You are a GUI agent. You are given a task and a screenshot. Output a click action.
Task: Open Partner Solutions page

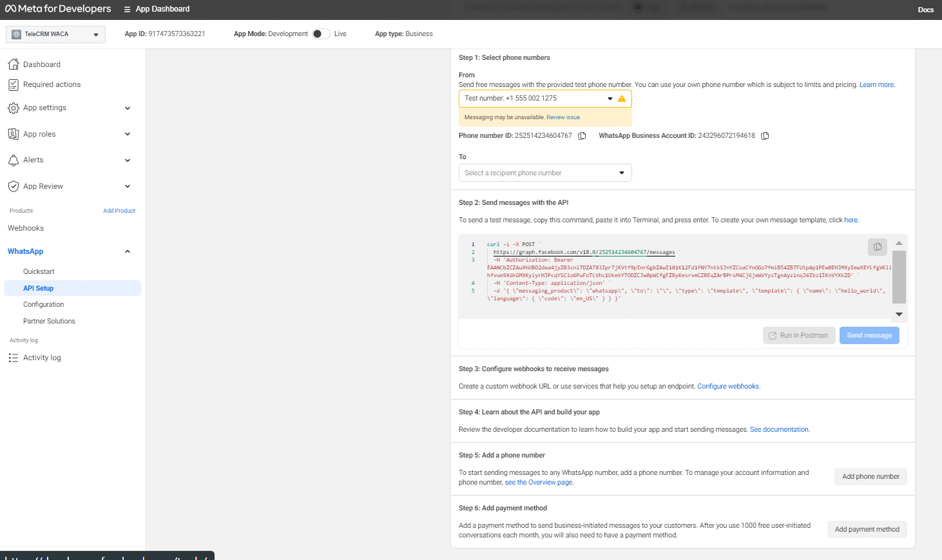click(49, 321)
